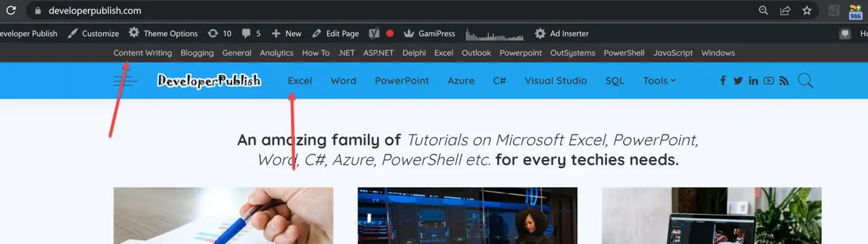Viewport: 868px width, 244px height.
Task: Click the notification icon at the admin bar's right end
Action: pyautogui.click(x=845, y=33)
